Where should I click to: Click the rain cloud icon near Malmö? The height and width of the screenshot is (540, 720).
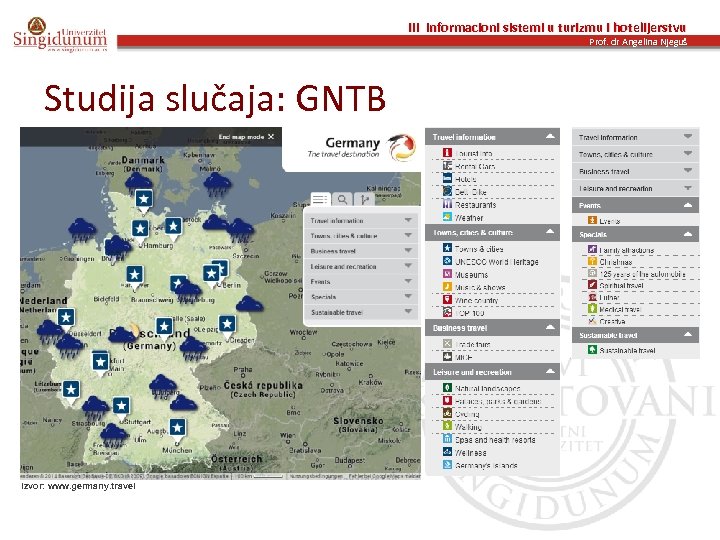217,185
